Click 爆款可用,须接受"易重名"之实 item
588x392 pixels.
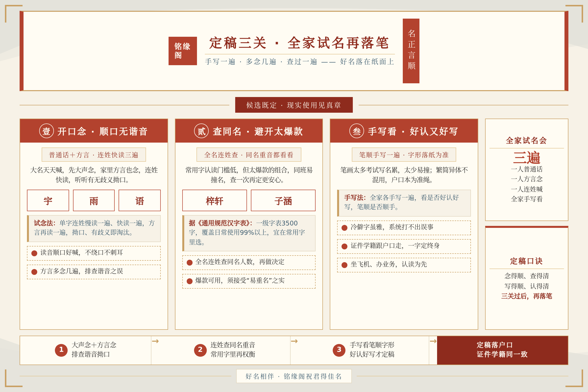coord(249,281)
